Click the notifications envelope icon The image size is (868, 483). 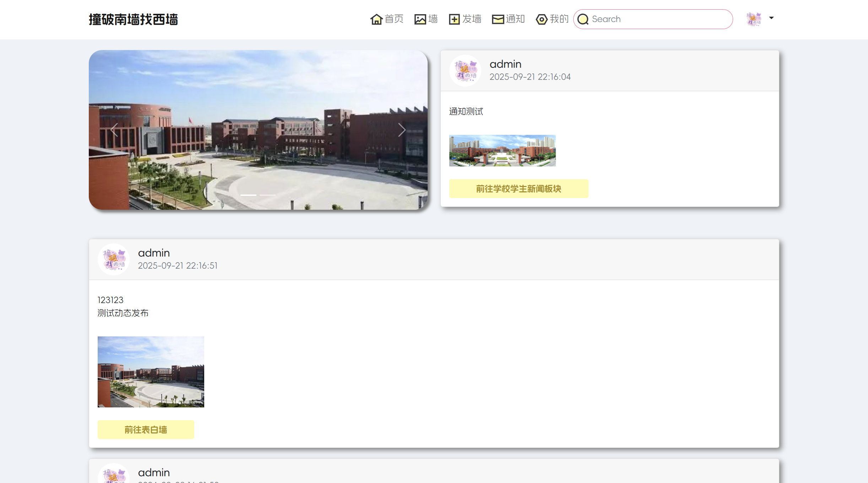498,19
